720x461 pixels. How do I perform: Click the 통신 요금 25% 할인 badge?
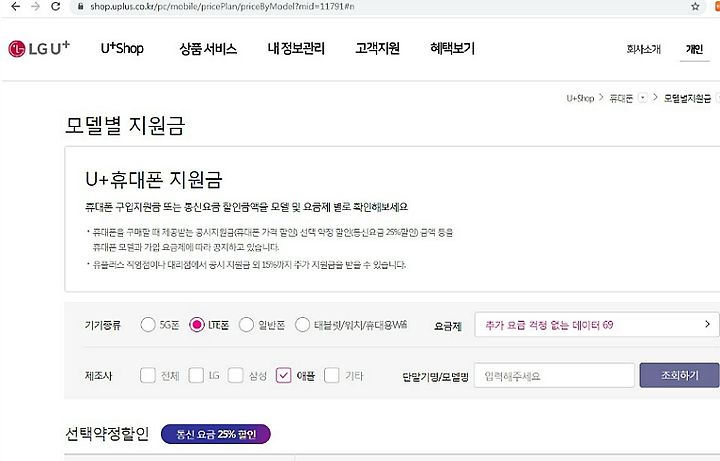(x=216, y=434)
